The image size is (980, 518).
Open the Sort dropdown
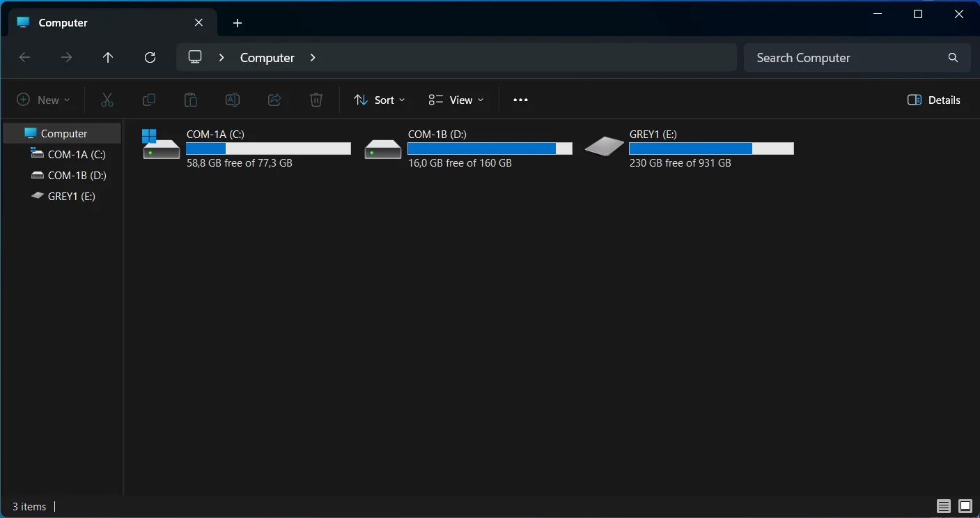(x=380, y=100)
